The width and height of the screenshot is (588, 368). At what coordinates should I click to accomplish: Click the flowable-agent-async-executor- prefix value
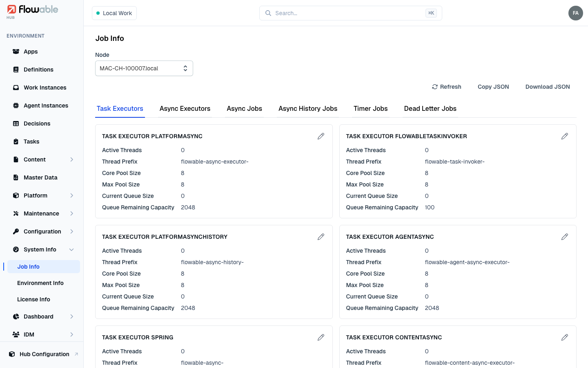(467, 262)
